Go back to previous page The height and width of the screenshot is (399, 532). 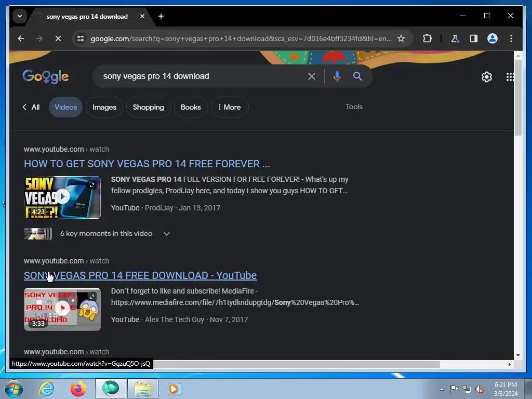[x=21, y=38]
